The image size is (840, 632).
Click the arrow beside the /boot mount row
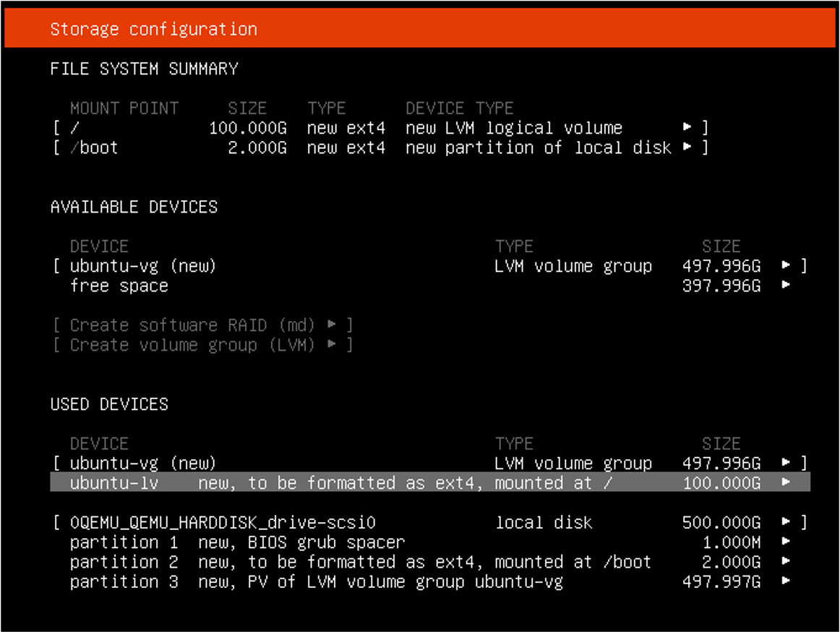coord(687,148)
